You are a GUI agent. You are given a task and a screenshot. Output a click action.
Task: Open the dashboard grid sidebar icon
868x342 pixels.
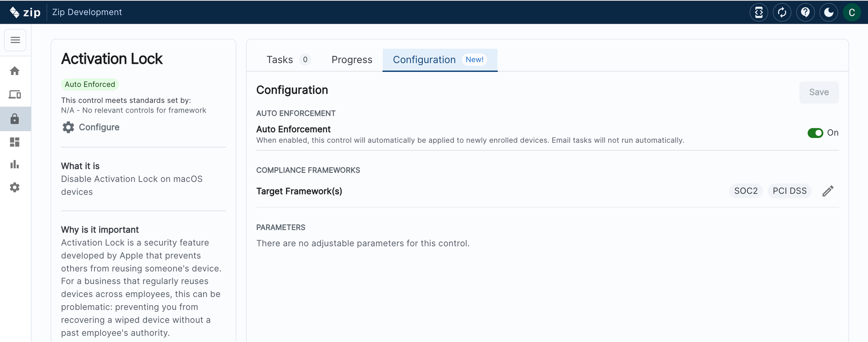(15, 142)
